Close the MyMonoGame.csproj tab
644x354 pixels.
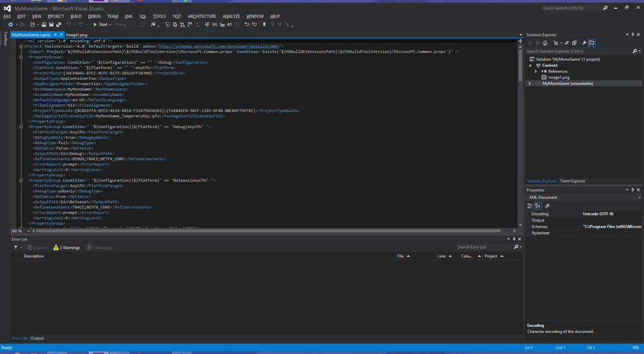pyautogui.click(x=61, y=35)
